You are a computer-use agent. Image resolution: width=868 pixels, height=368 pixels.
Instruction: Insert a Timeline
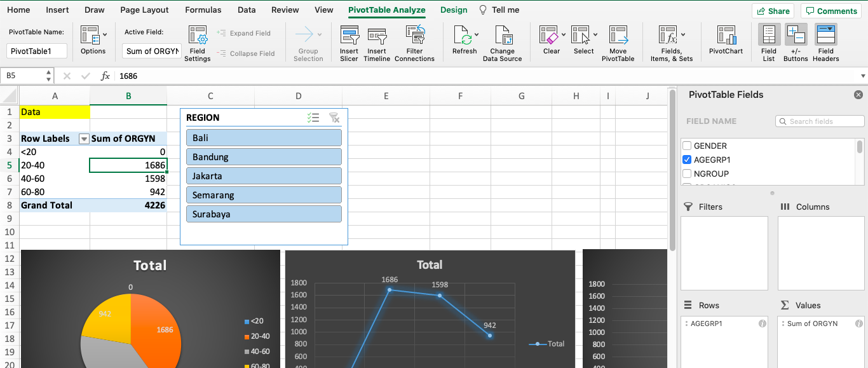(377, 43)
